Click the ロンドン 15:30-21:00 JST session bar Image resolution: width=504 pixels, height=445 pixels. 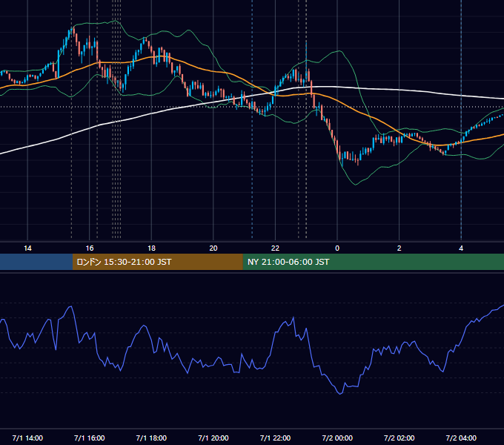[157, 262]
